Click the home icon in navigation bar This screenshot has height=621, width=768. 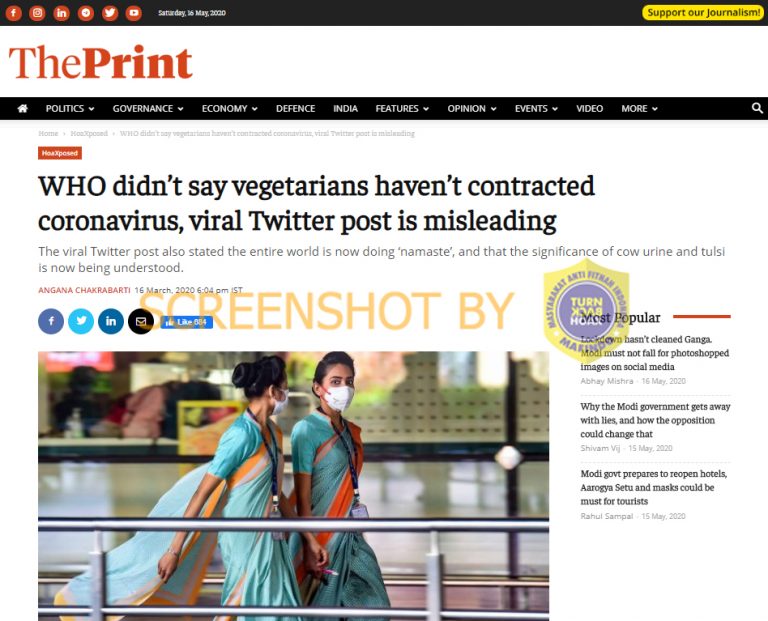(23, 108)
